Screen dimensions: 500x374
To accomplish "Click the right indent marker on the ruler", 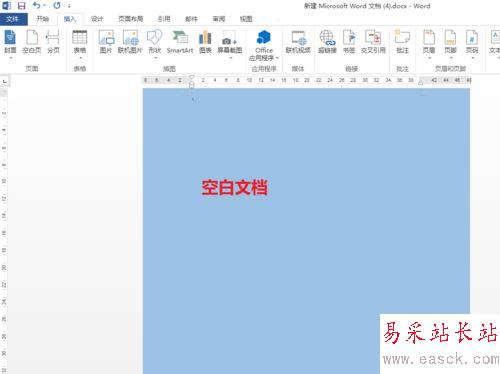I will (421, 83).
